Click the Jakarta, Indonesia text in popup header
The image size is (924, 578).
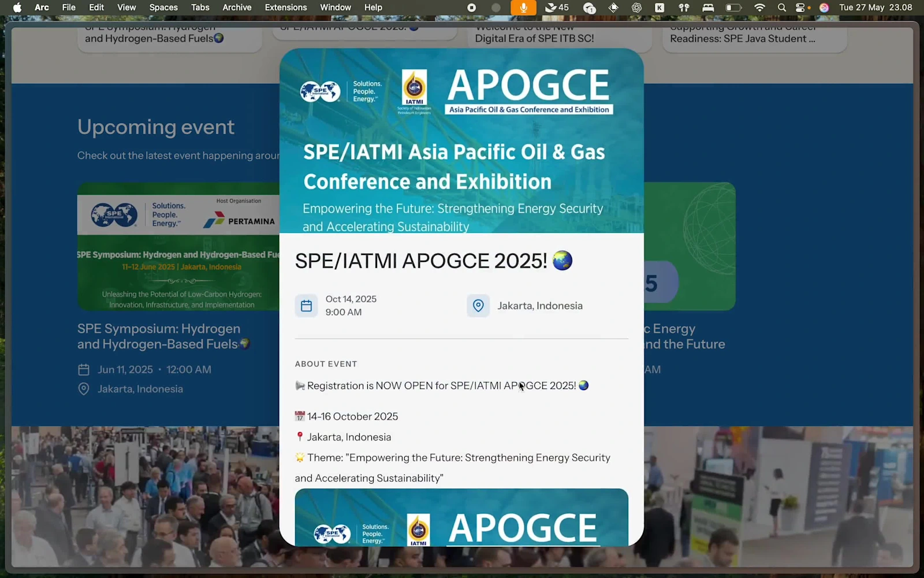click(x=540, y=306)
